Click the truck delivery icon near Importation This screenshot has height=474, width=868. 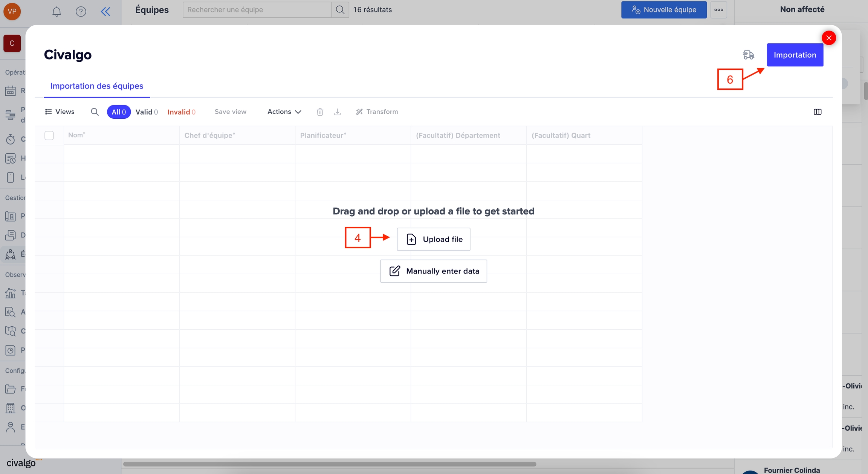coord(748,55)
